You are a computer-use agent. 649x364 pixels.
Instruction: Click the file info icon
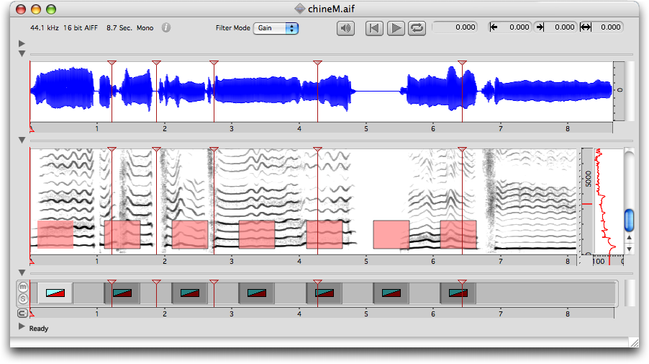[x=166, y=28]
